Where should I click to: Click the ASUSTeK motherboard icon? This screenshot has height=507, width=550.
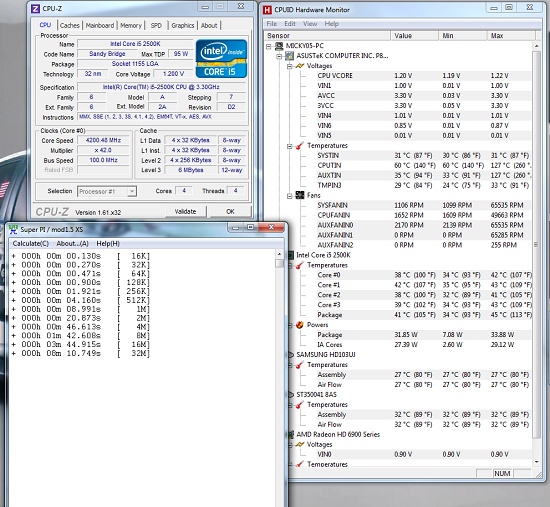[x=289, y=56]
